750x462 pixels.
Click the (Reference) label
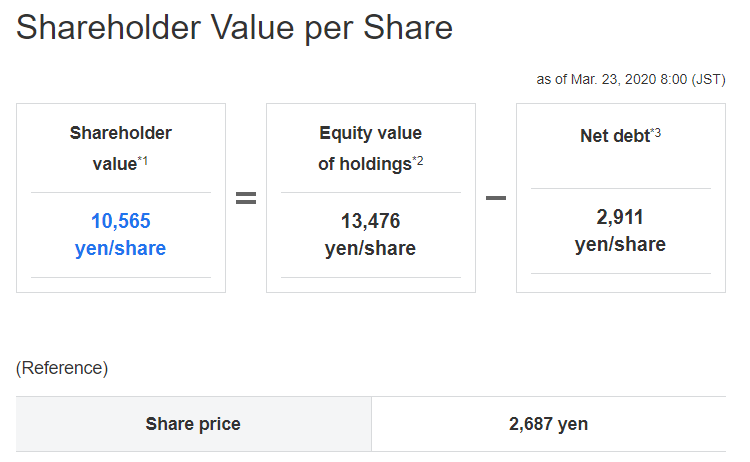(x=62, y=368)
